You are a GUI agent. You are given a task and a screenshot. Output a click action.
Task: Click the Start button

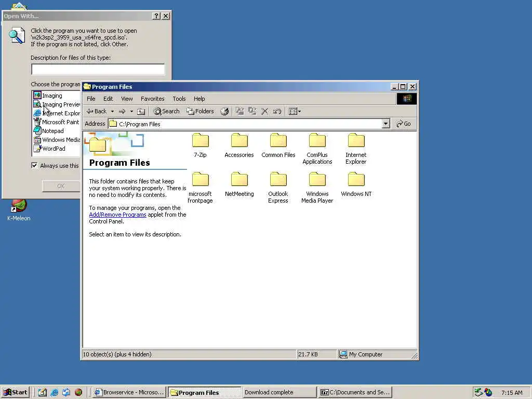coord(16,392)
